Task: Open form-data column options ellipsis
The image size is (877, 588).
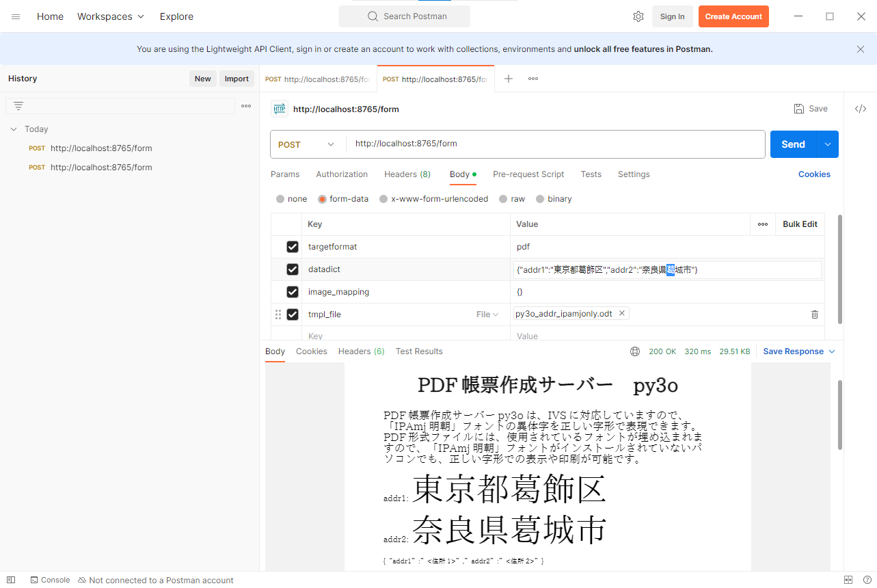Action: (x=763, y=224)
